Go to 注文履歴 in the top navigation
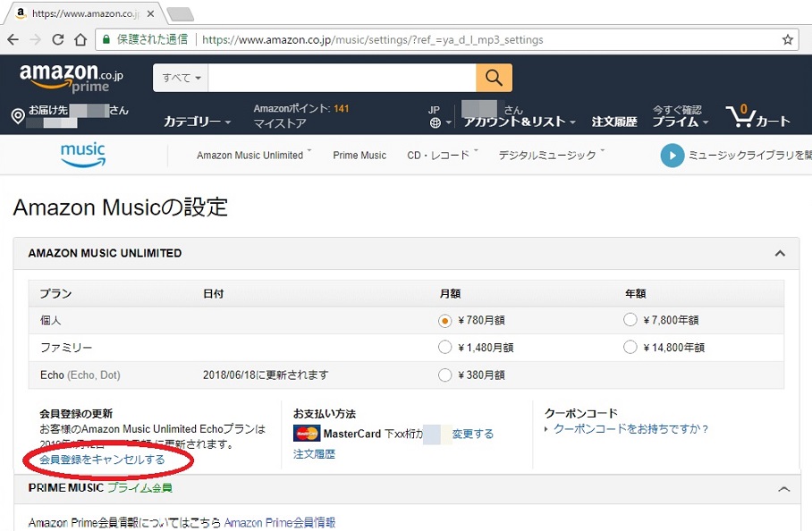The width and height of the screenshot is (812, 531). coord(614,122)
